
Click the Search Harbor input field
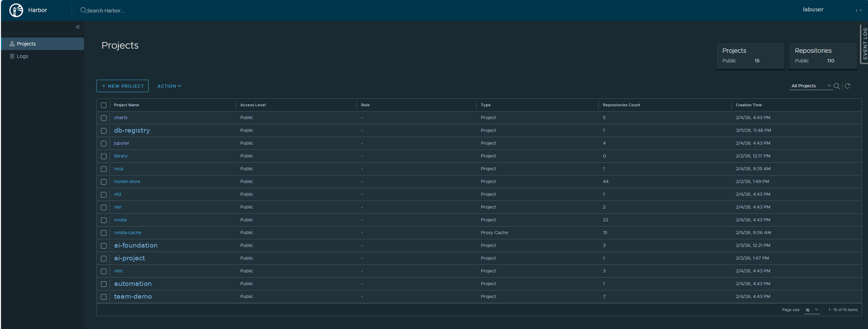click(x=106, y=10)
